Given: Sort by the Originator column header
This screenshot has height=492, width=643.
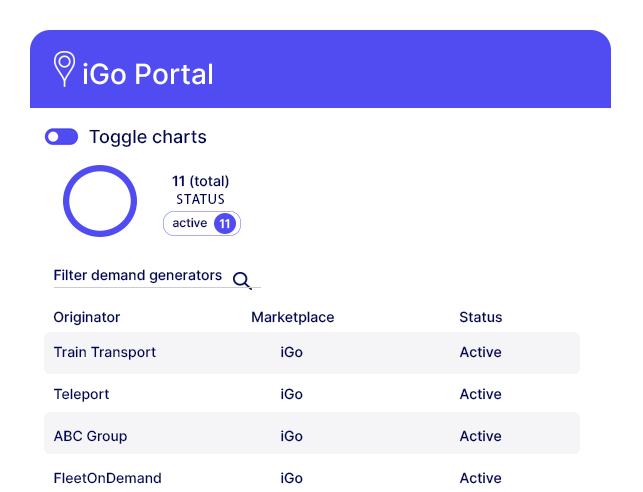Looking at the screenshot, I should [87, 317].
